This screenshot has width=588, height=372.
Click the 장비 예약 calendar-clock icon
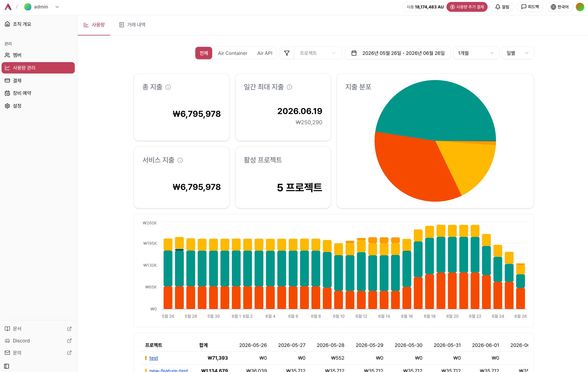[7, 93]
